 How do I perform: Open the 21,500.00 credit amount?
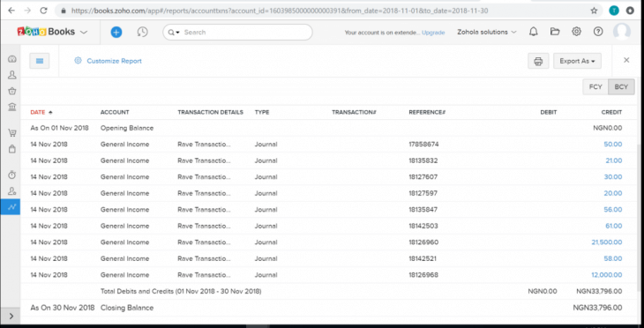[x=607, y=242]
